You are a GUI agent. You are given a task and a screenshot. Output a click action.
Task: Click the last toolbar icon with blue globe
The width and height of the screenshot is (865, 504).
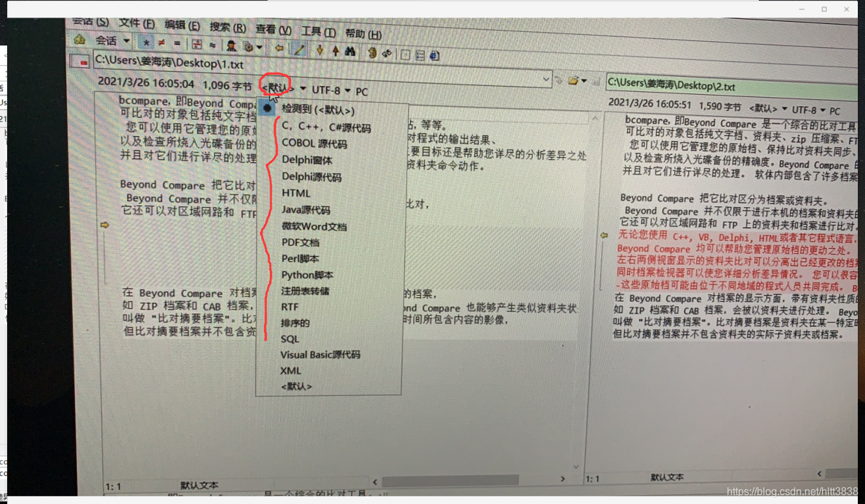pyautogui.click(x=434, y=55)
